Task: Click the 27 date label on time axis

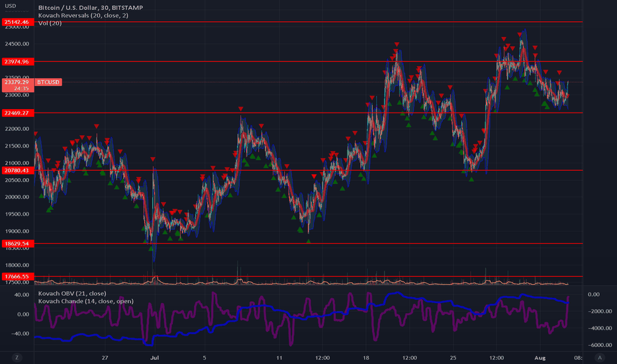Action: (x=105, y=357)
